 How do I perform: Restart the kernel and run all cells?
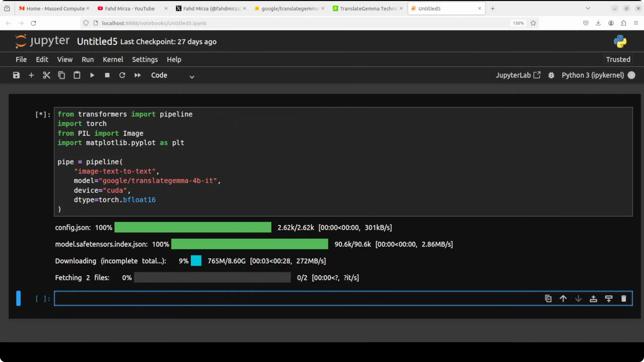[138, 75]
